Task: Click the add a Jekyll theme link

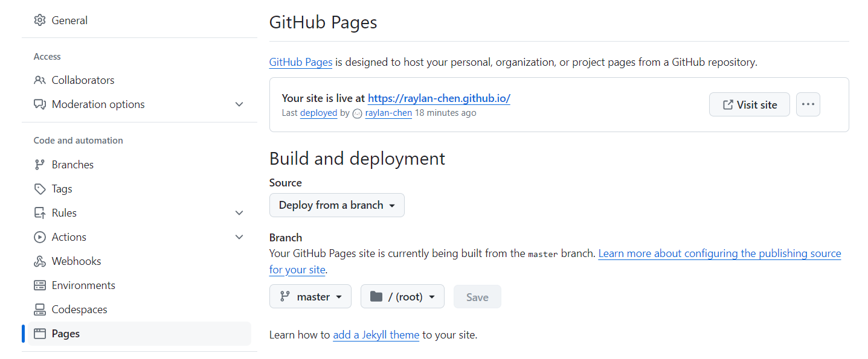Action: (x=376, y=335)
